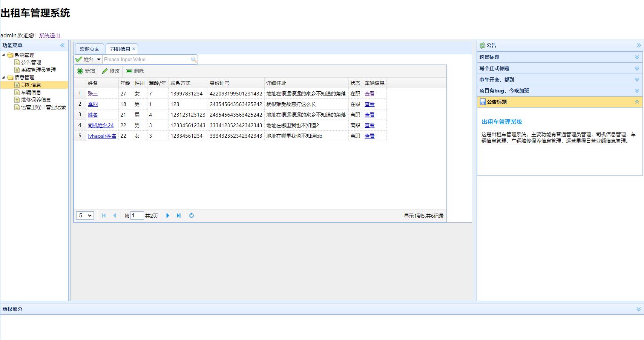Viewport: 644px width, 340px height.
Task: Click the 删除 delete icon
Action: point(129,71)
